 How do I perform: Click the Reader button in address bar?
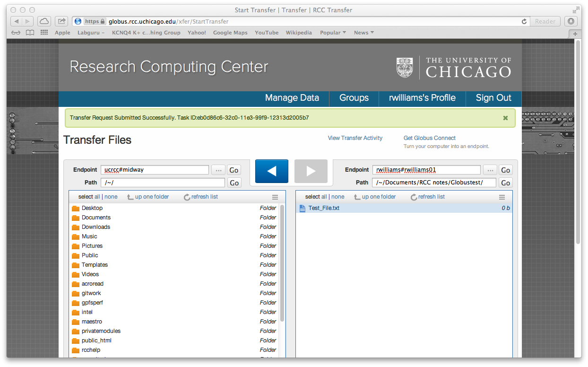(545, 21)
